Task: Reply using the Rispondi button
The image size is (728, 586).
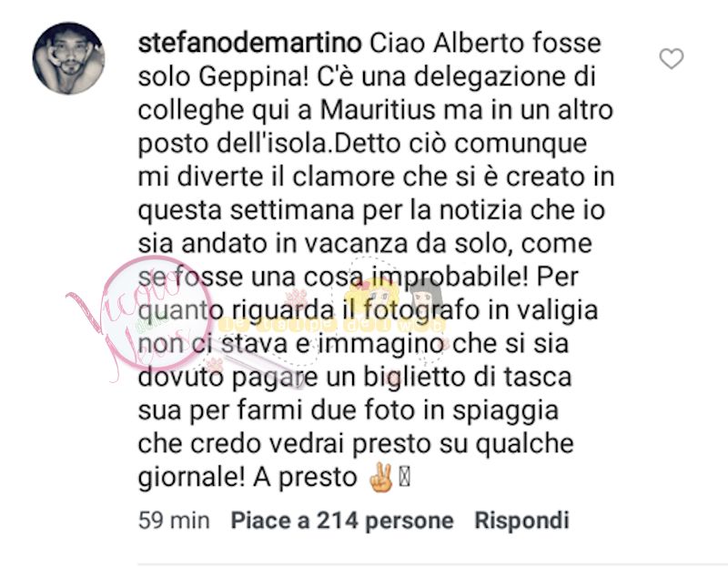Action: point(521,520)
